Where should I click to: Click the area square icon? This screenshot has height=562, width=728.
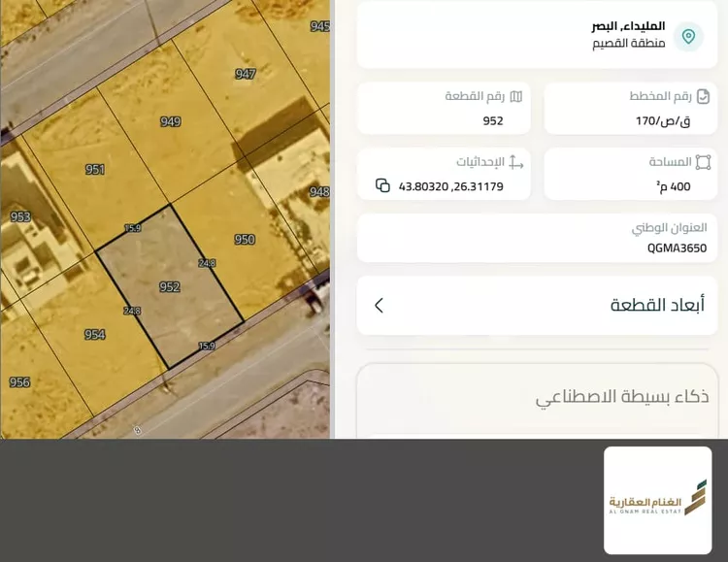(703, 162)
